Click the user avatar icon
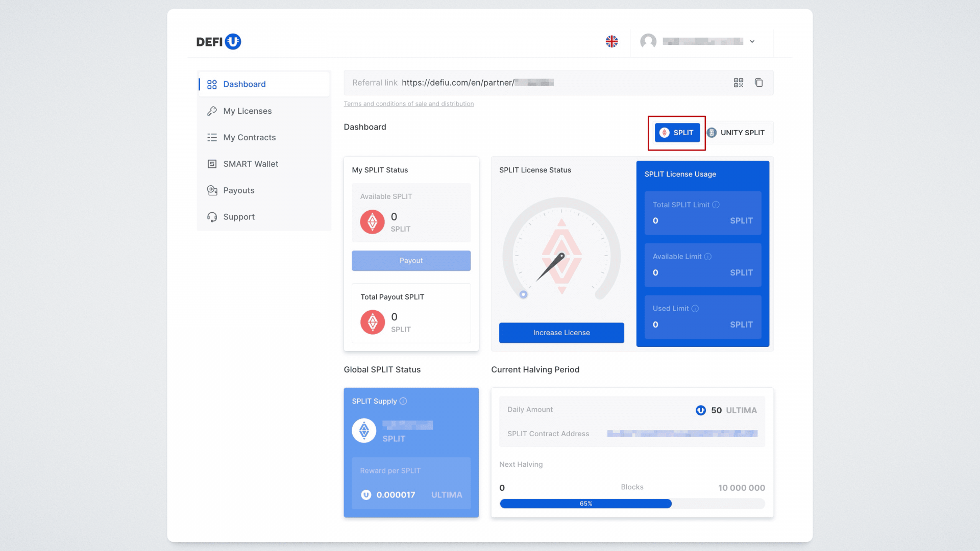 click(x=648, y=41)
